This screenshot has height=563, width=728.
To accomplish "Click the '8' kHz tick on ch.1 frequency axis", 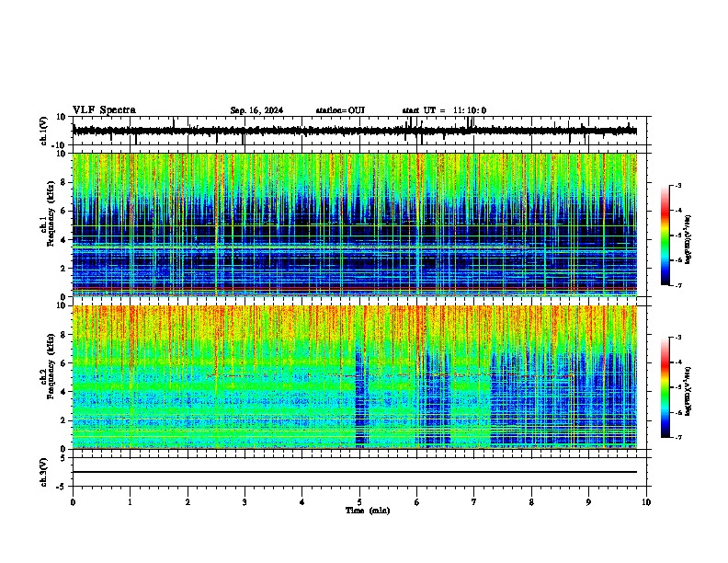I will coord(63,182).
